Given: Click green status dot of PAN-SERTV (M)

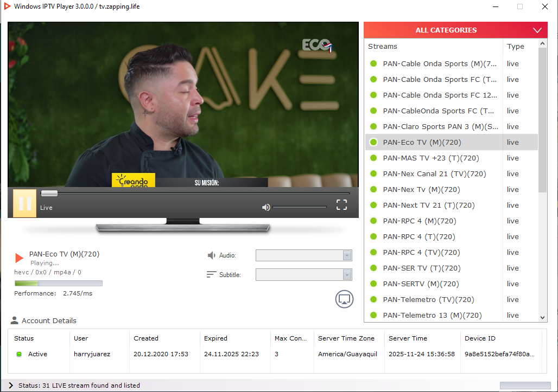Looking at the screenshot, I should [x=373, y=284].
